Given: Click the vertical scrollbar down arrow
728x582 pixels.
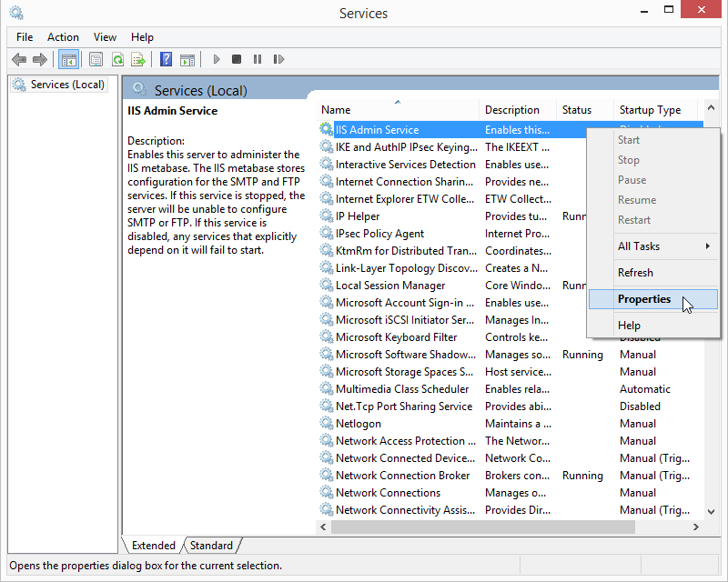Looking at the screenshot, I should click(x=711, y=511).
